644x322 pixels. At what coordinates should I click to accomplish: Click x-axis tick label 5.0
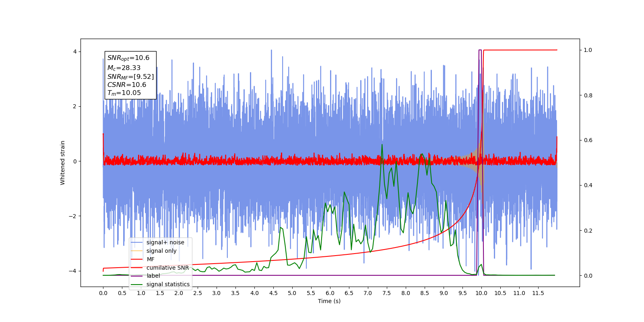(x=292, y=293)
